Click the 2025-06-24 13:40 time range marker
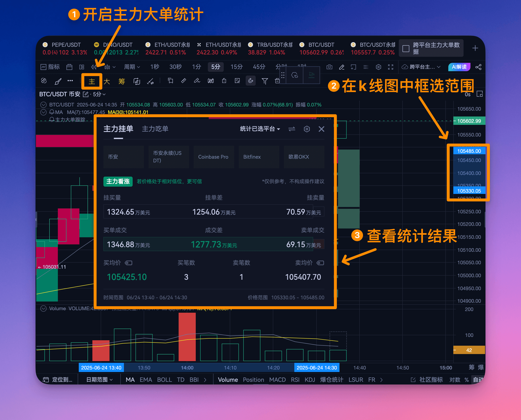This screenshot has width=521, height=420. pos(101,368)
